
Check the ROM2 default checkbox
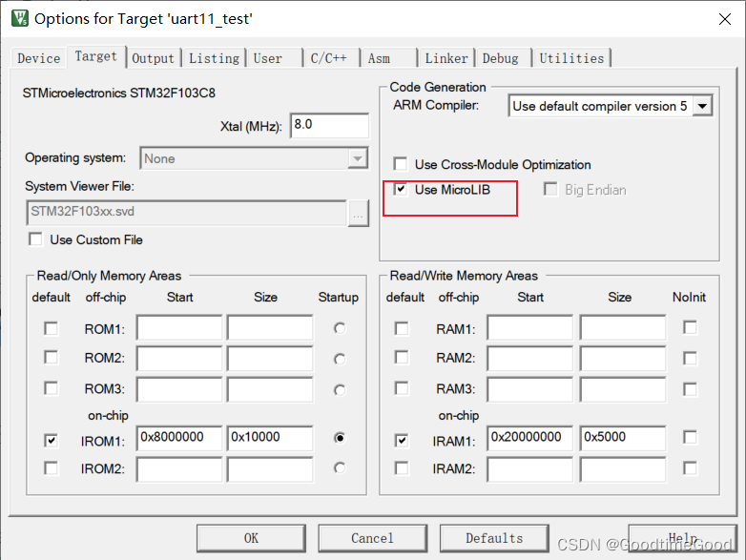pyautogui.click(x=51, y=358)
